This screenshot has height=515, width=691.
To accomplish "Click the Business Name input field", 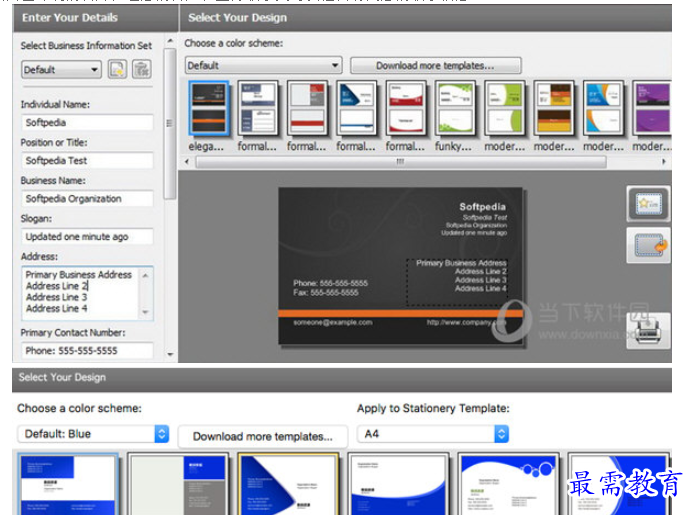I will [87, 199].
